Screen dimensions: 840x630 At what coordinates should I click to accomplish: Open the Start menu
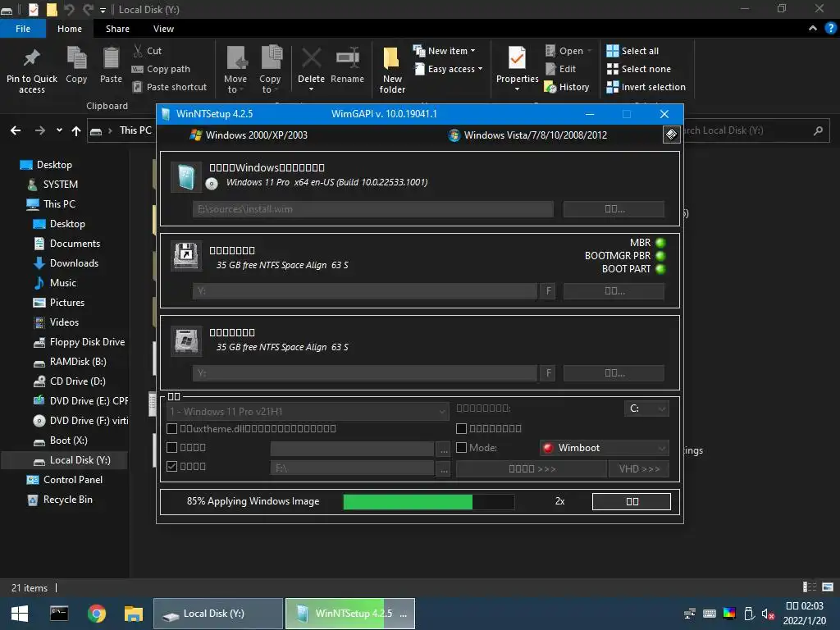(20, 614)
